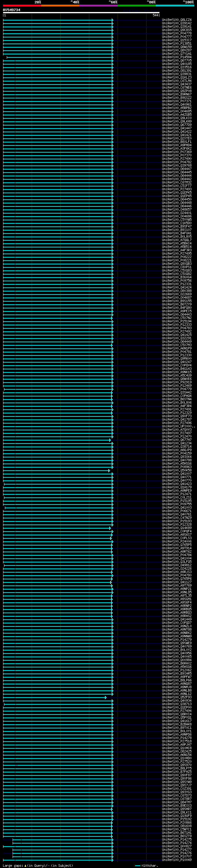Click hit label UniRef100_Q1KLZ3

[x=177, y=78]
